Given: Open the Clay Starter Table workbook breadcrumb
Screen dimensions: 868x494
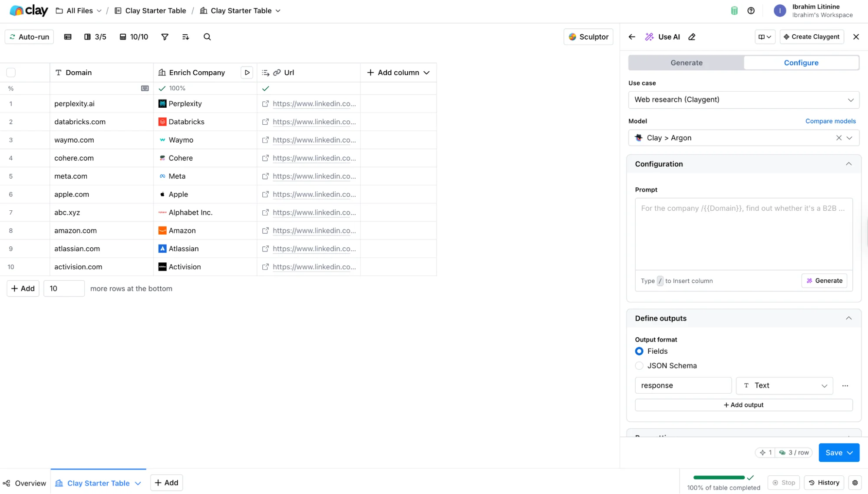Looking at the screenshot, I should (150, 11).
